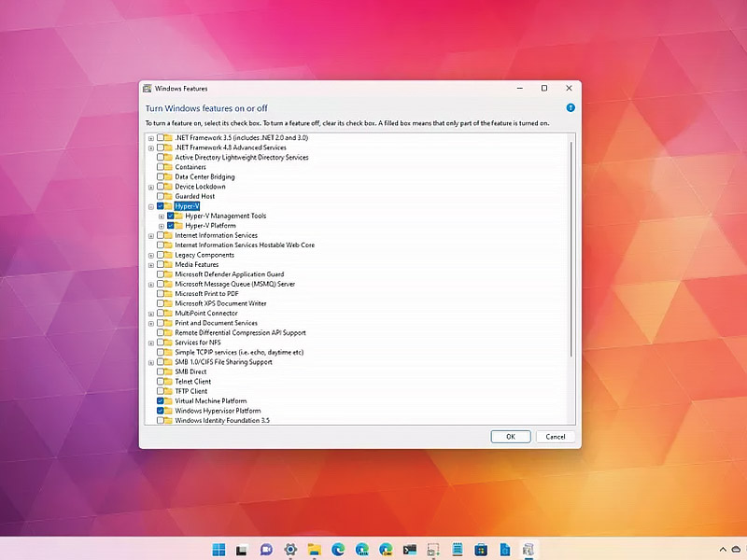This screenshot has height=560, width=747.
Task: Open Windows Terminal from the taskbar
Action: click(x=409, y=550)
